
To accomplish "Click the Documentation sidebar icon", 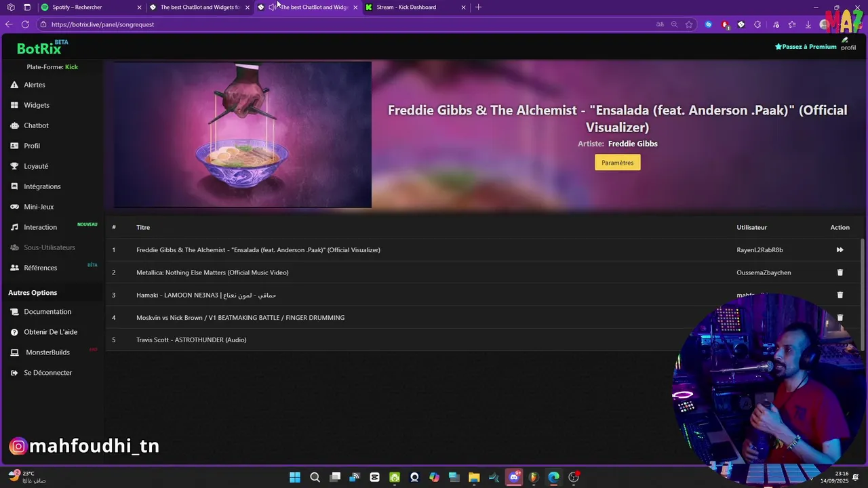I will (x=14, y=312).
